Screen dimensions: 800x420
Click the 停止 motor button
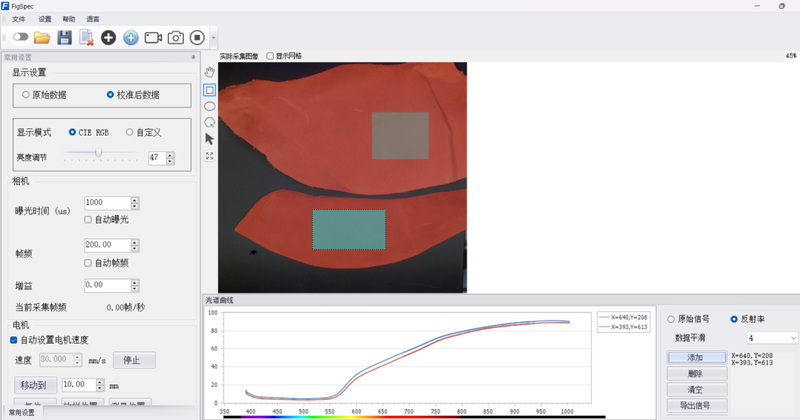pyautogui.click(x=133, y=360)
